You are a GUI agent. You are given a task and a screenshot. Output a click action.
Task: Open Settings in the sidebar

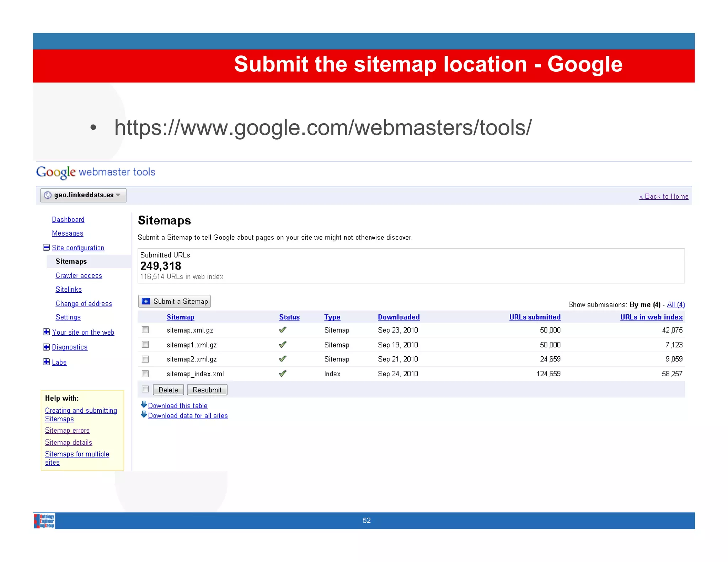tap(68, 317)
